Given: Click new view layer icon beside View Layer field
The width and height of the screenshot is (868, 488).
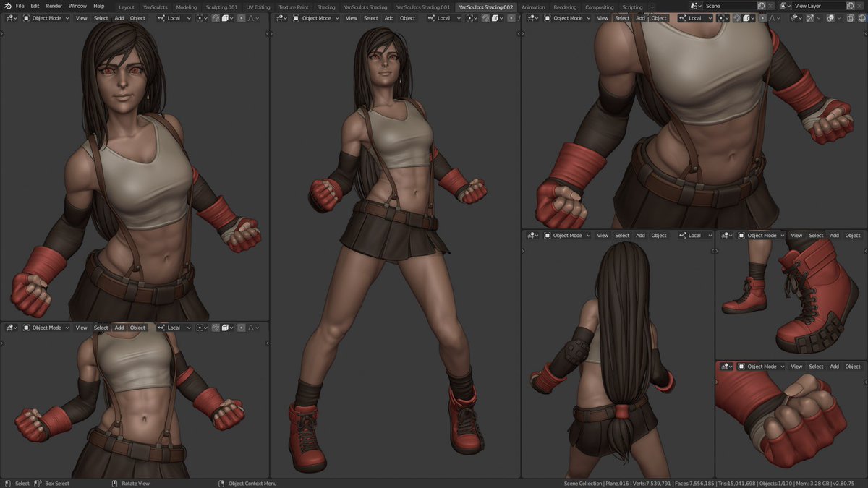Looking at the screenshot, I should click(x=850, y=6).
